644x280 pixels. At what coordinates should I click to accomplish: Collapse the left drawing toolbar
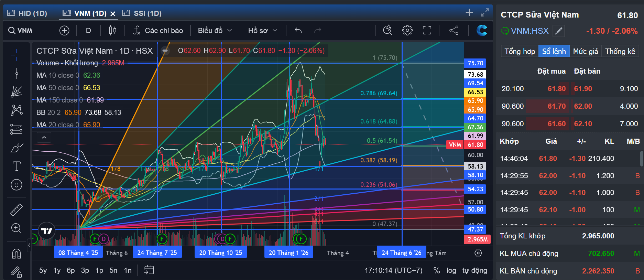pyautogui.click(x=29, y=246)
